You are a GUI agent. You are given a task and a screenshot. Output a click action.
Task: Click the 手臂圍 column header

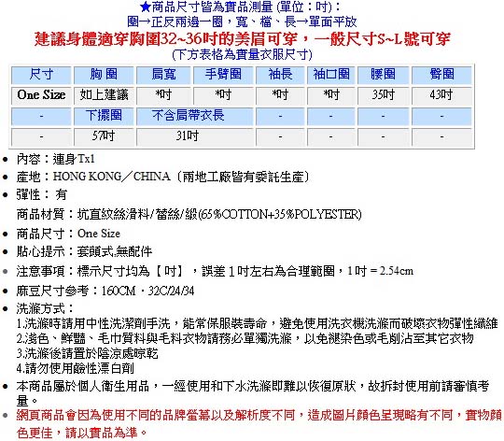[223, 75]
